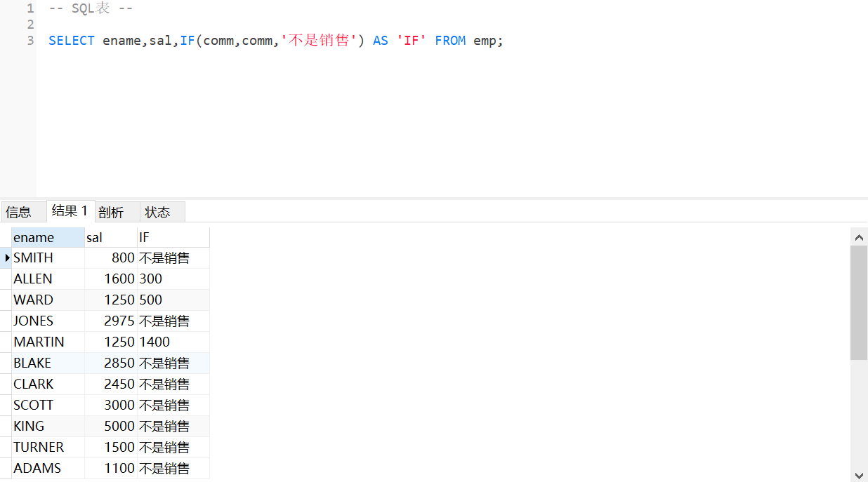Select the ADAMS name cell
Viewport: 868px width, 482px height.
[x=48, y=469]
